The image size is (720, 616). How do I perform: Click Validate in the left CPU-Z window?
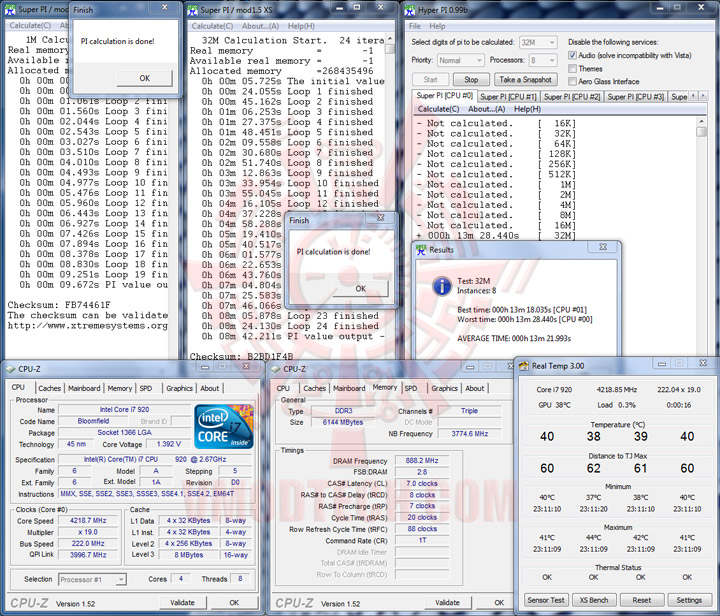tap(182, 602)
